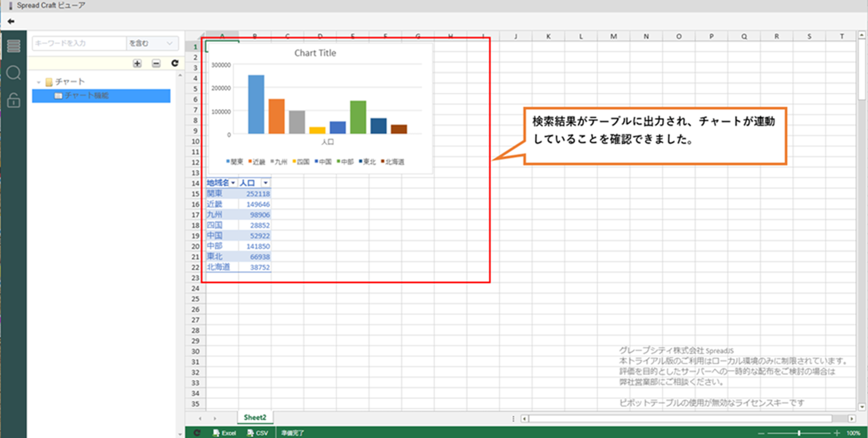The height and width of the screenshot is (438, 868).
Task: Open the を含む match condition dropdown
Action: coord(152,43)
